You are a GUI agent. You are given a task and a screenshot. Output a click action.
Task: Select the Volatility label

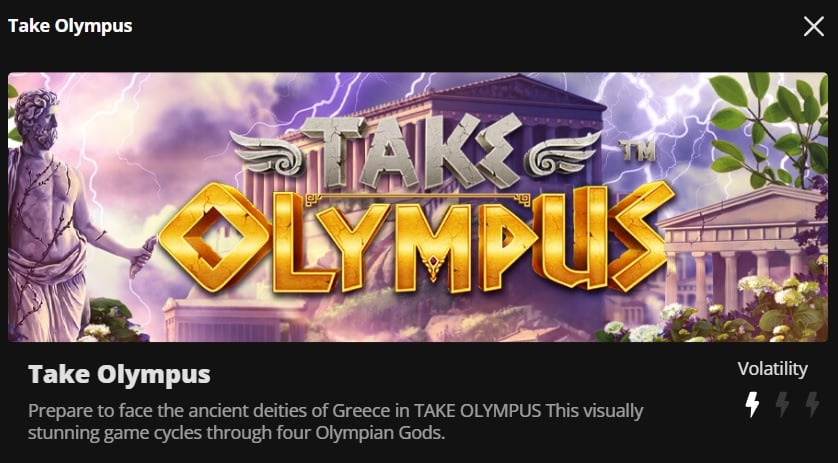click(x=772, y=369)
